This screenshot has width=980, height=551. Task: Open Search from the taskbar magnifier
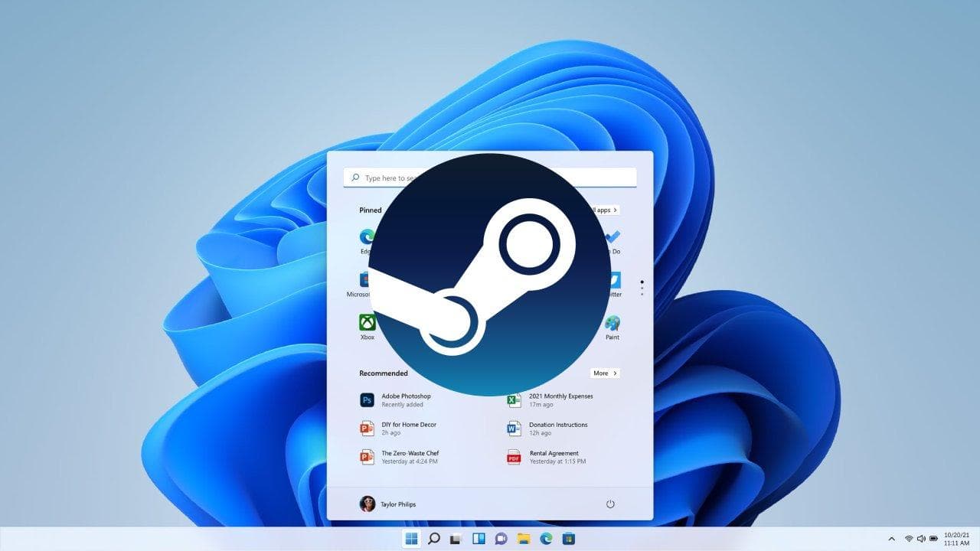pos(434,539)
